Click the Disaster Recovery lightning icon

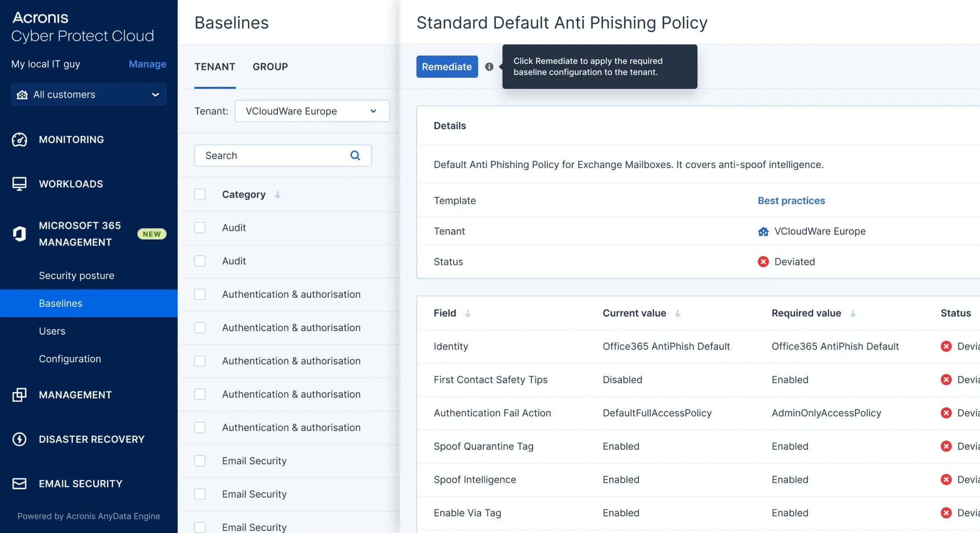click(x=20, y=439)
